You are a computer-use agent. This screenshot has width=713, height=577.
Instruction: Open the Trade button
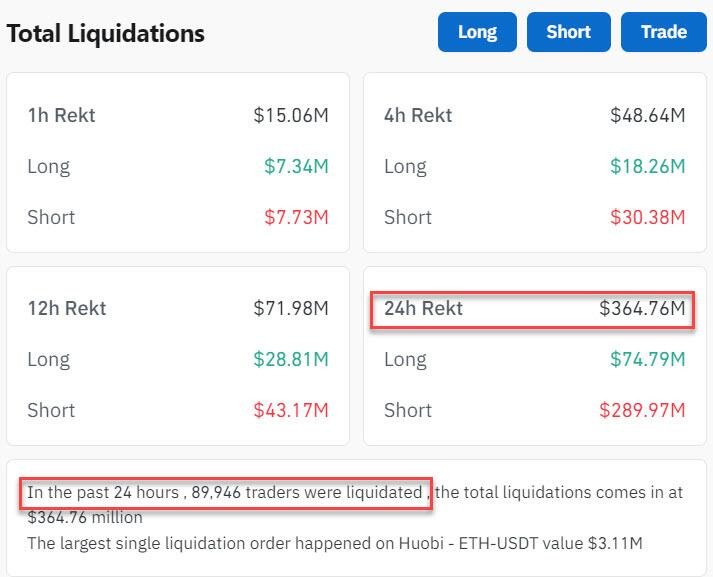click(x=664, y=32)
